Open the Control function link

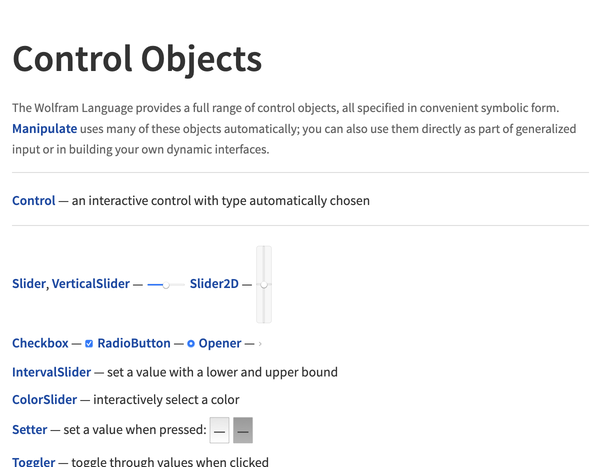pos(34,201)
